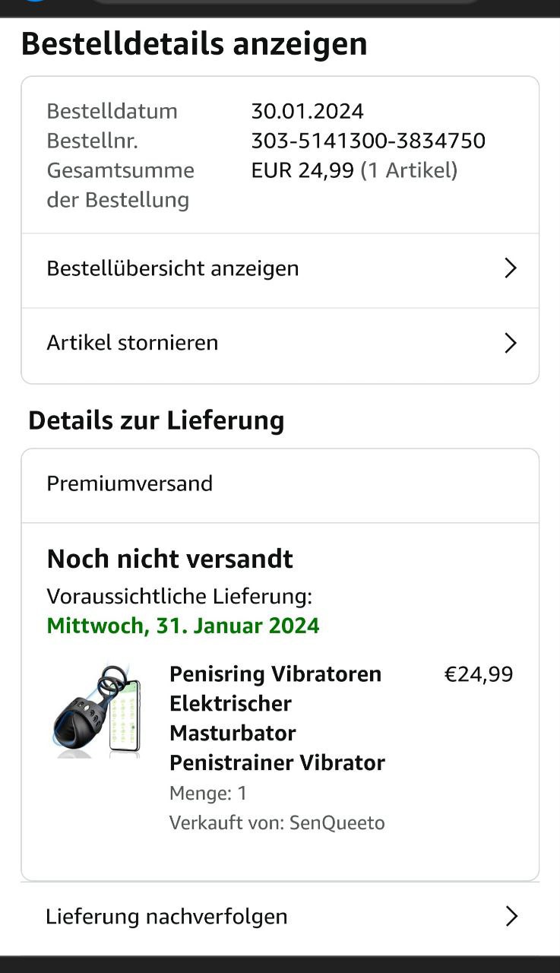Tap the chevron beside Bestellübersicht anzeigen

coord(511,268)
